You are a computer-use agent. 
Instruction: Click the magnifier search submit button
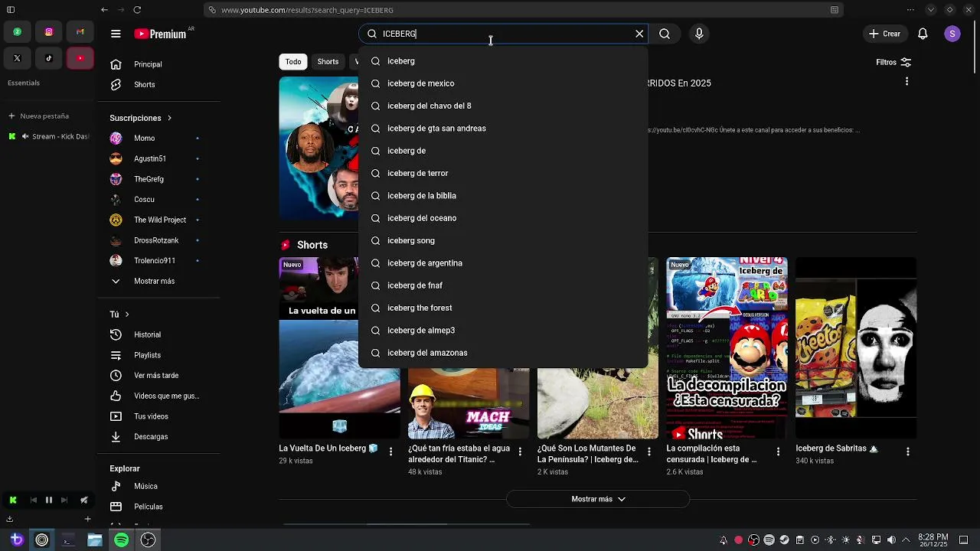click(665, 34)
